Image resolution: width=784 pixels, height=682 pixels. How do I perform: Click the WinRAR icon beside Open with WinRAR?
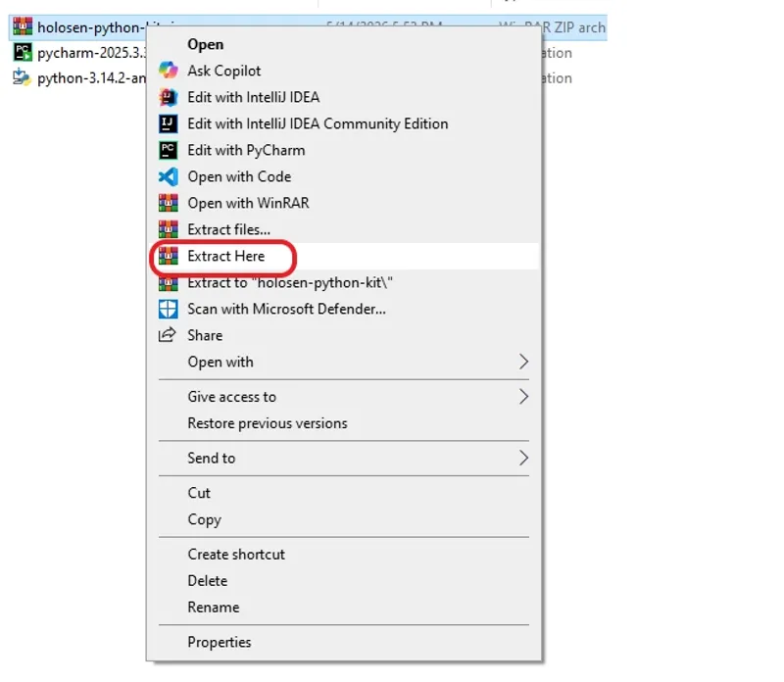[168, 203]
